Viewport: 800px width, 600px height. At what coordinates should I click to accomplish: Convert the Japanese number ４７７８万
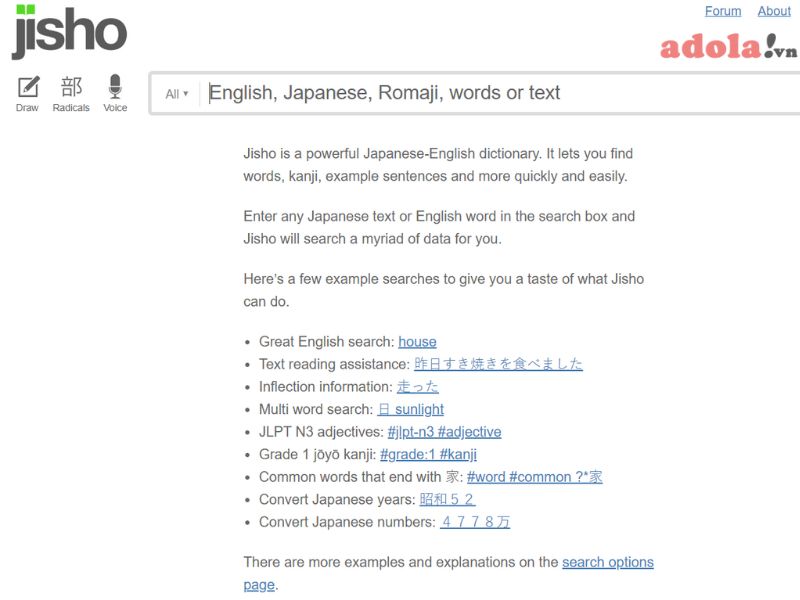coord(475,522)
